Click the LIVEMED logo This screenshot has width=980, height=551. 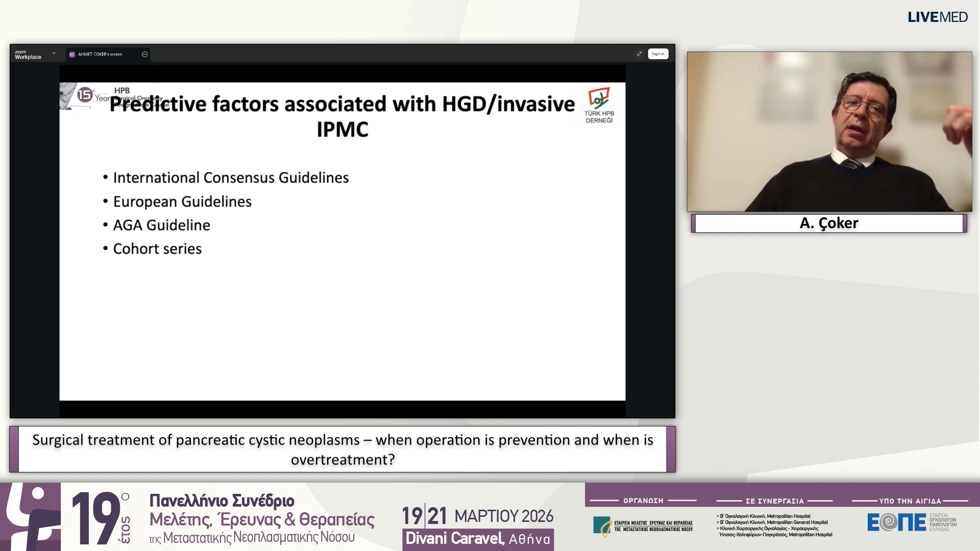coord(938,17)
